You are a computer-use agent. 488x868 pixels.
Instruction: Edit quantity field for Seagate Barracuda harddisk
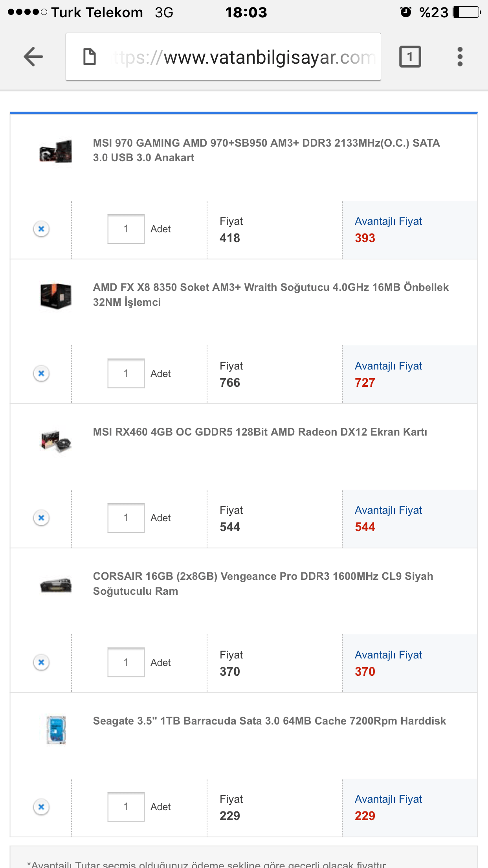(126, 807)
